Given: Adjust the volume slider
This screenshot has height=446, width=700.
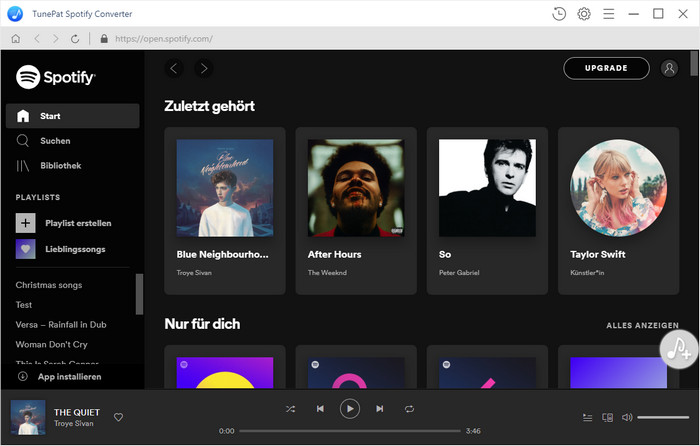Looking at the screenshot, I should tap(663, 417).
